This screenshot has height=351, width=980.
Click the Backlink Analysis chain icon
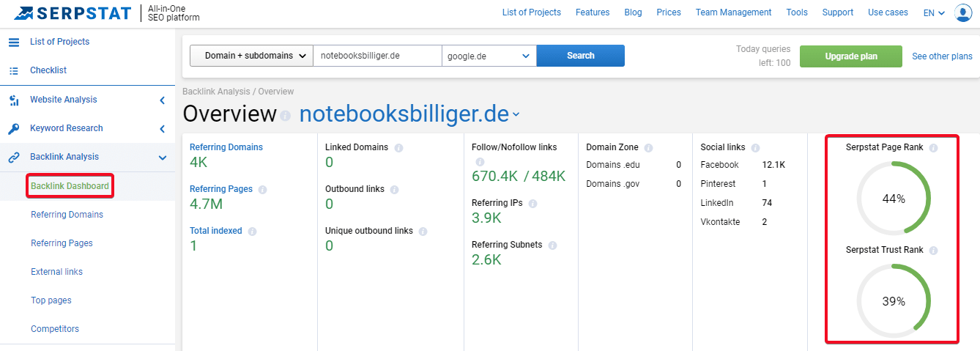pos(14,157)
